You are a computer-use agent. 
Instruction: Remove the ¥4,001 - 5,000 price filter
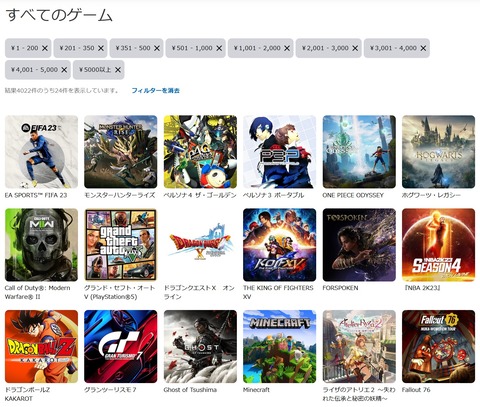pyautogui.click(x=64, y=70)
